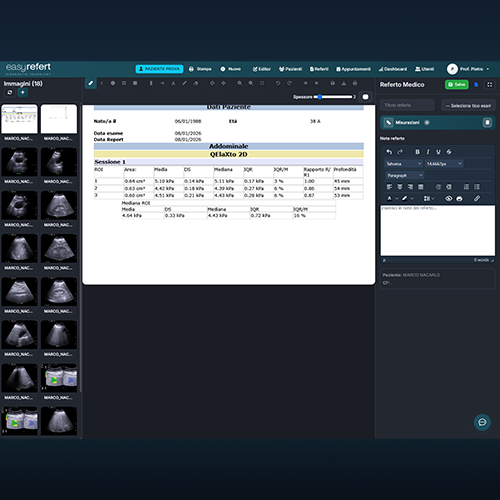Toggle preview eye icon in note editor
500x500 pixels.
coord(449,199)
